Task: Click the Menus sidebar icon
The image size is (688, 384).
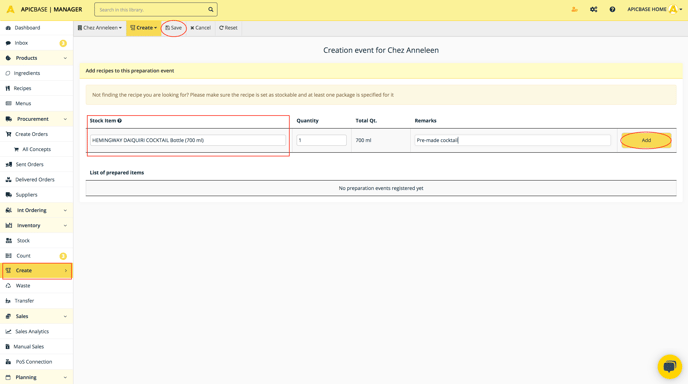Action: (8, 104)
